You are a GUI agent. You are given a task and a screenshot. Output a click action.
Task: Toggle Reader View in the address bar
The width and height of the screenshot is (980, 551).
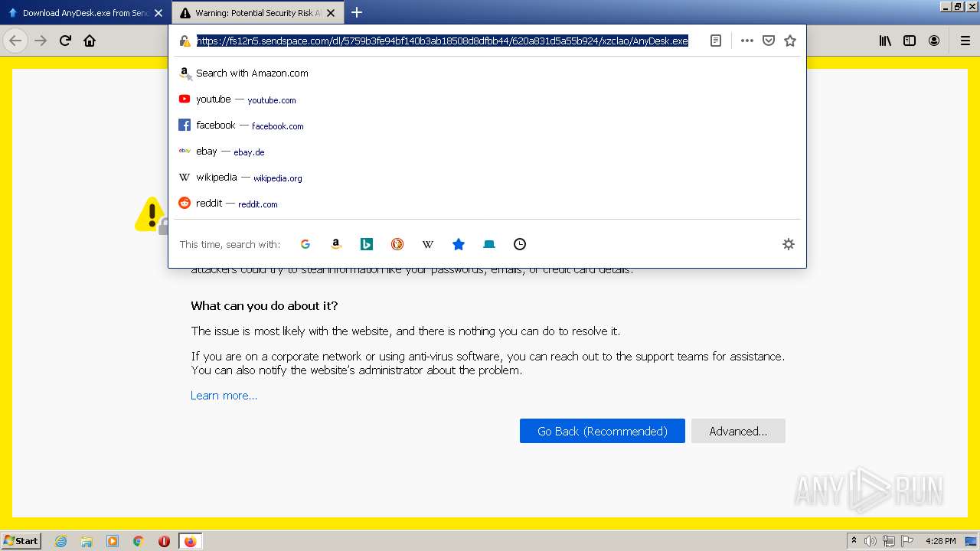(716, 41)
